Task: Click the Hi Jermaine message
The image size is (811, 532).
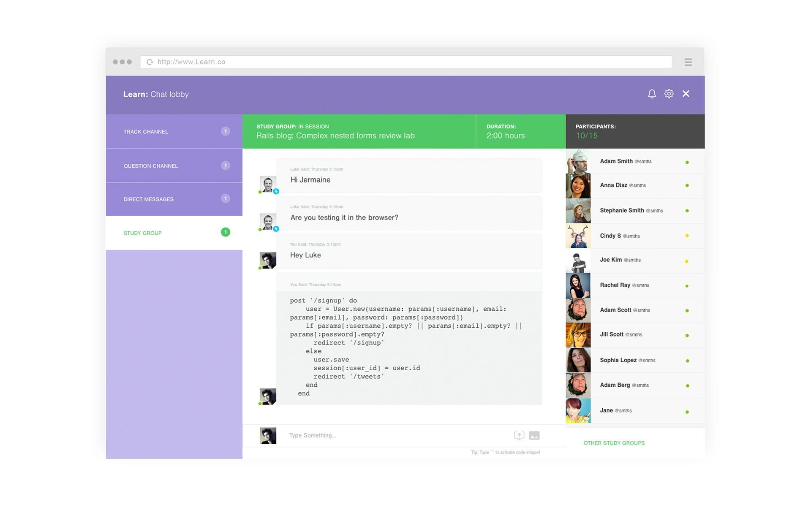Action: tap(409, 176)
